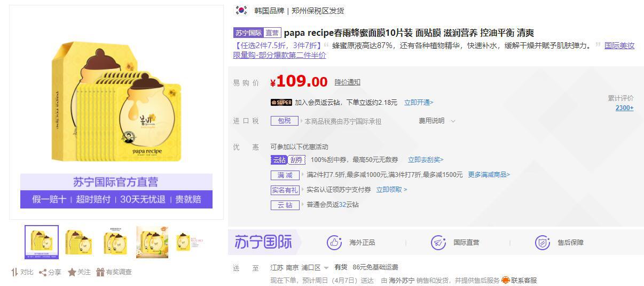Image resolution: width=644 pixels, height=286 pixels.
Task: Click the 实名有礼 tag
Action: (x=285, y=190)
